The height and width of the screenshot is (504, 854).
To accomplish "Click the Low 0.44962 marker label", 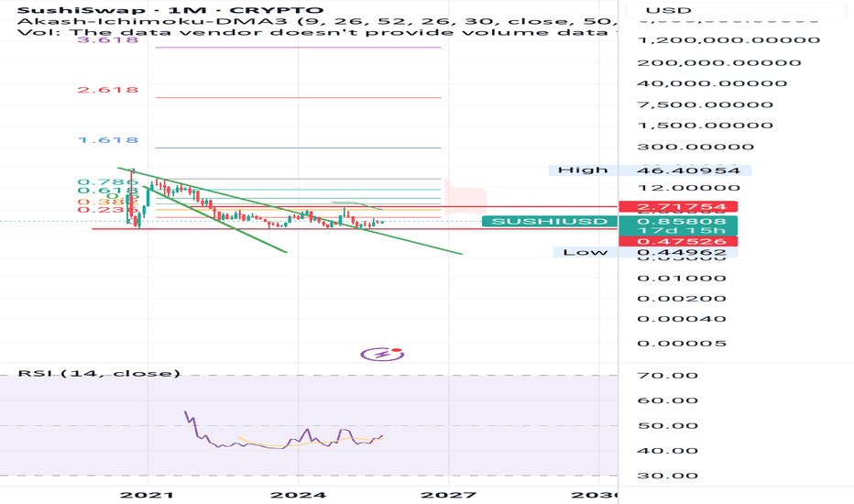I will click(645, 252).
